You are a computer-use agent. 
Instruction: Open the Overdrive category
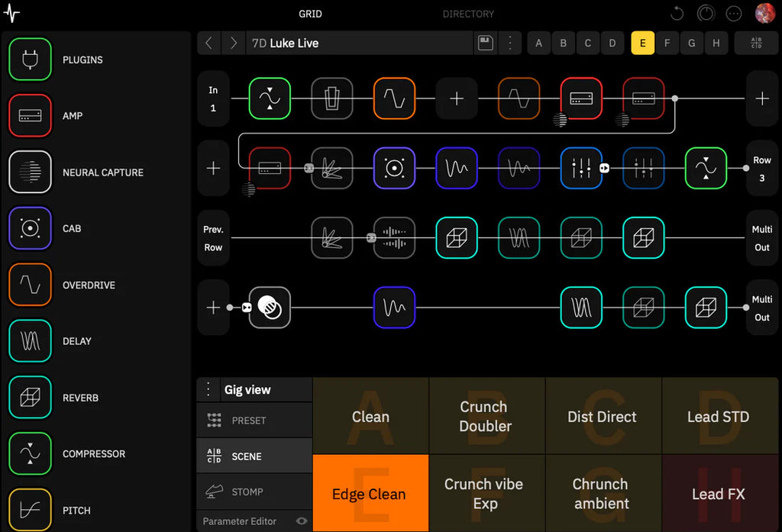point(30,285)
